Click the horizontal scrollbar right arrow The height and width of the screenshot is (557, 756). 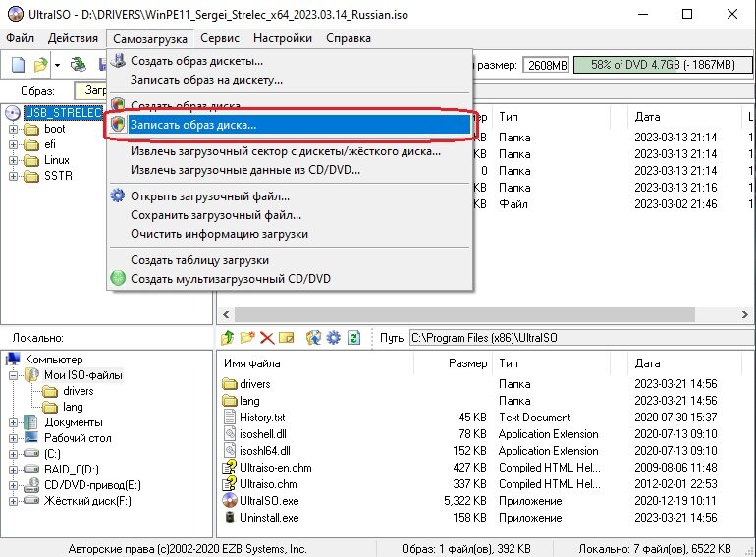click(745, 314)
